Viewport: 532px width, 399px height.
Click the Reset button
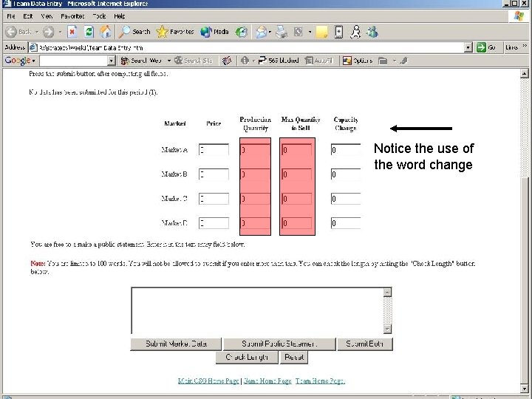pos(294,358)
